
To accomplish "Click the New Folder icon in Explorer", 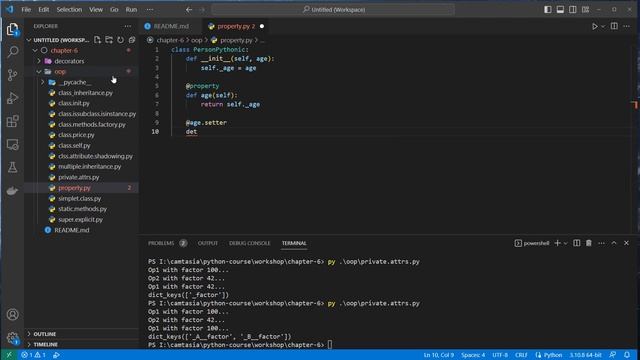I will click(109, 40).
